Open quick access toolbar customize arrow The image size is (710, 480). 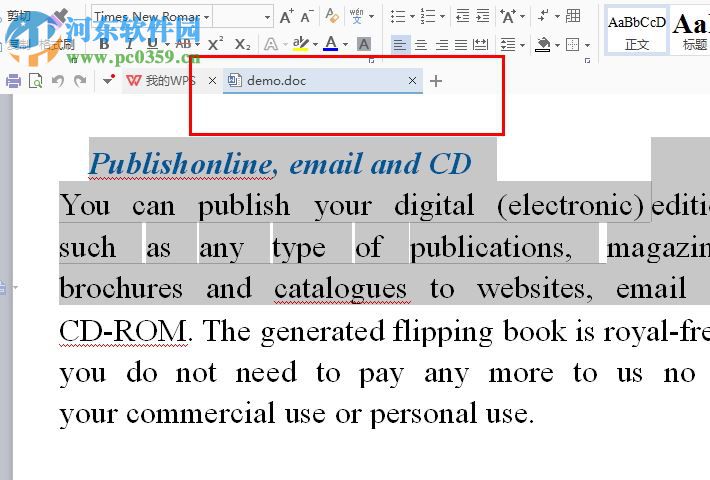click(108, 81)
